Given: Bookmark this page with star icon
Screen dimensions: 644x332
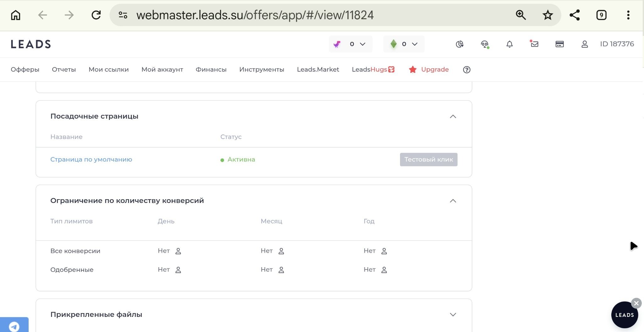Looking at the screenshot, I should click(548, 15).
